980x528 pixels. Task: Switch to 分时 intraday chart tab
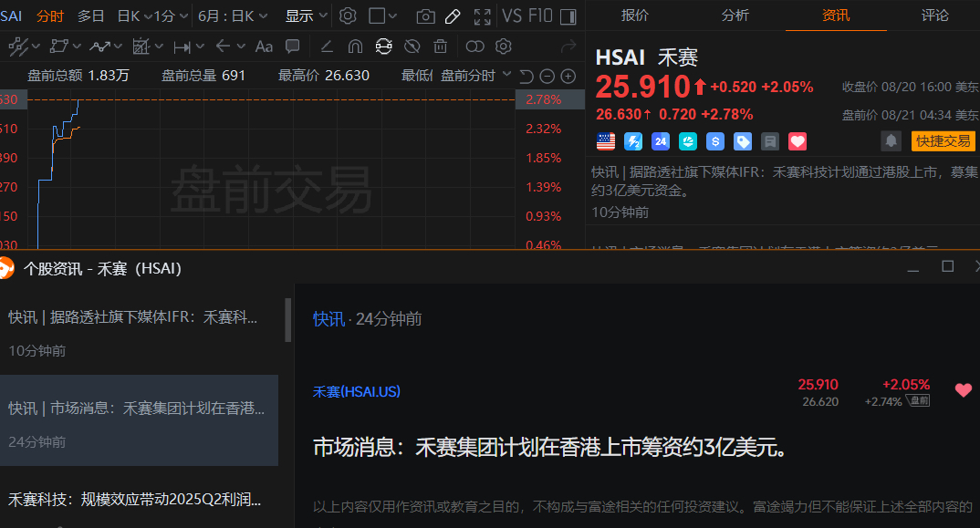tap(50, 16)
